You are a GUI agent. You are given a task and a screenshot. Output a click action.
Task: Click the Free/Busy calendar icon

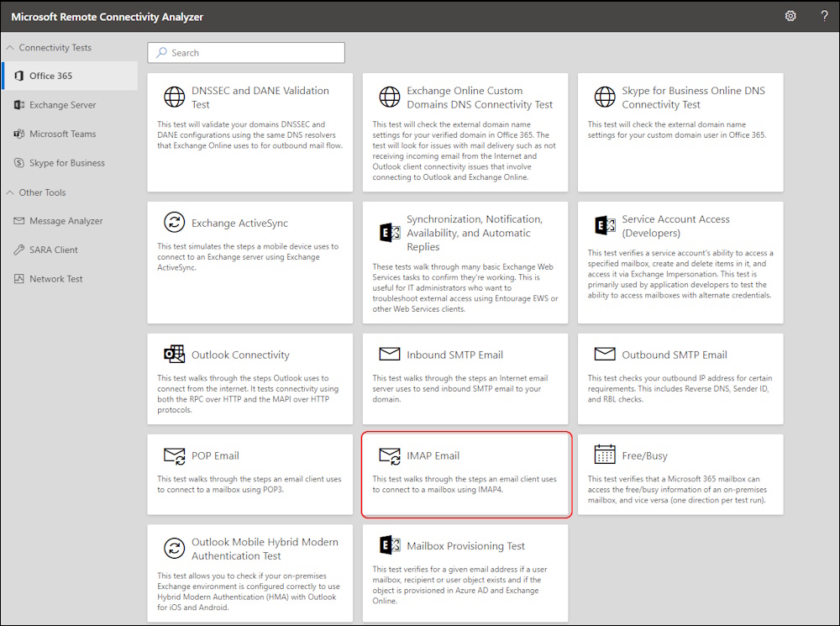(x=605, y=455)
